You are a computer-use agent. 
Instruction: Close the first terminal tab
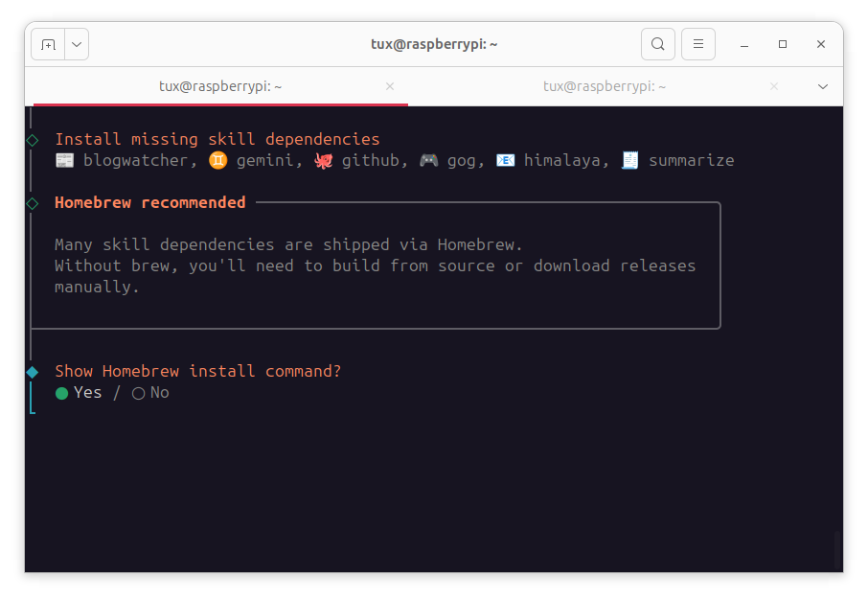point(390,86)
